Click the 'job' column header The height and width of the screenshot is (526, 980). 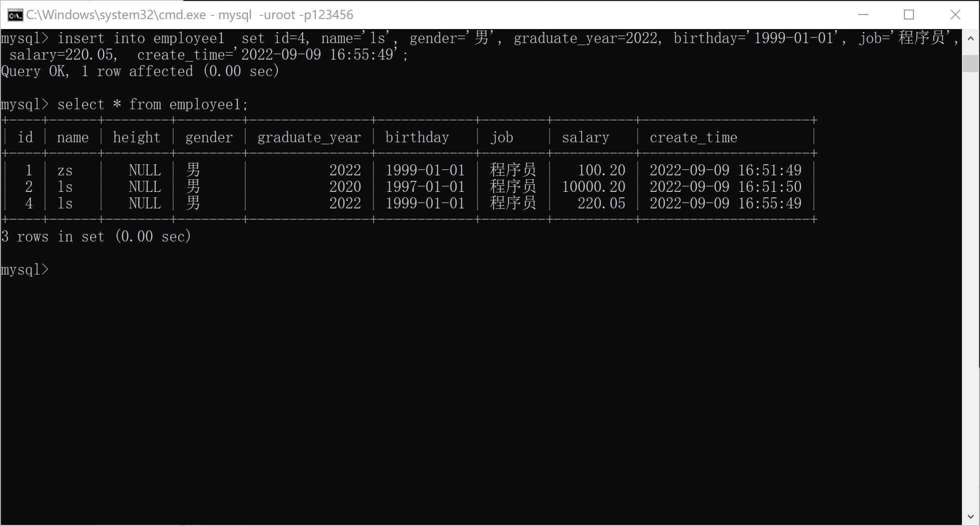[x=502, y=137]
